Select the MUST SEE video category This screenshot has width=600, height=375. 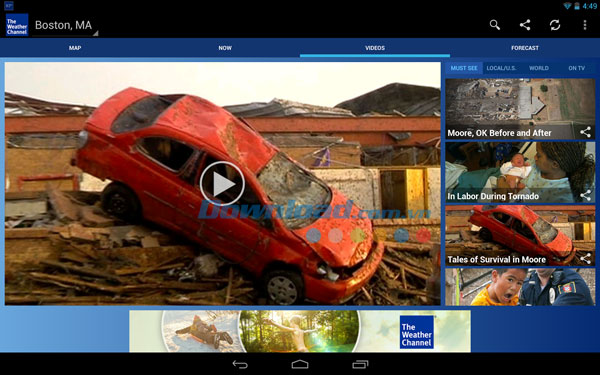click(464, 68)
